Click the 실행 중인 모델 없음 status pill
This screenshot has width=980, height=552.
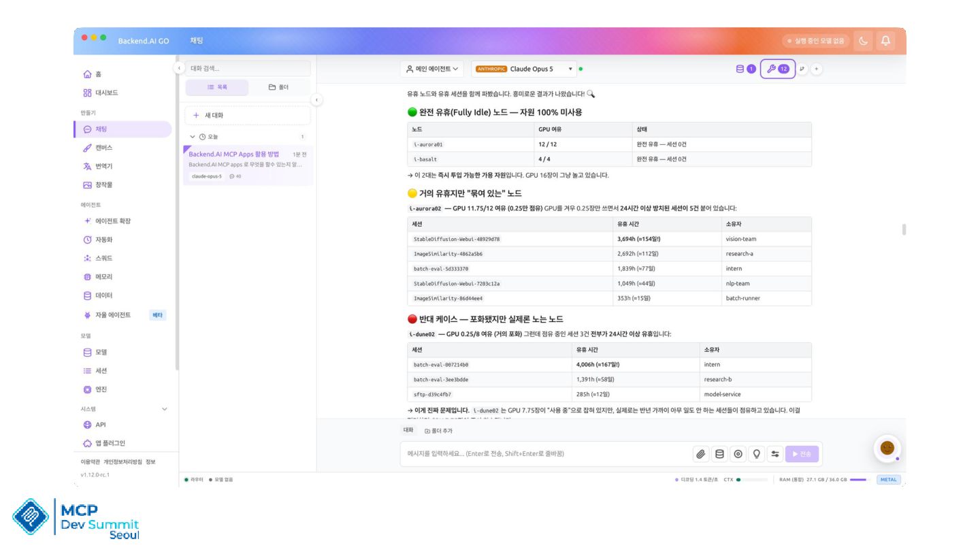(x=816, y=41)
